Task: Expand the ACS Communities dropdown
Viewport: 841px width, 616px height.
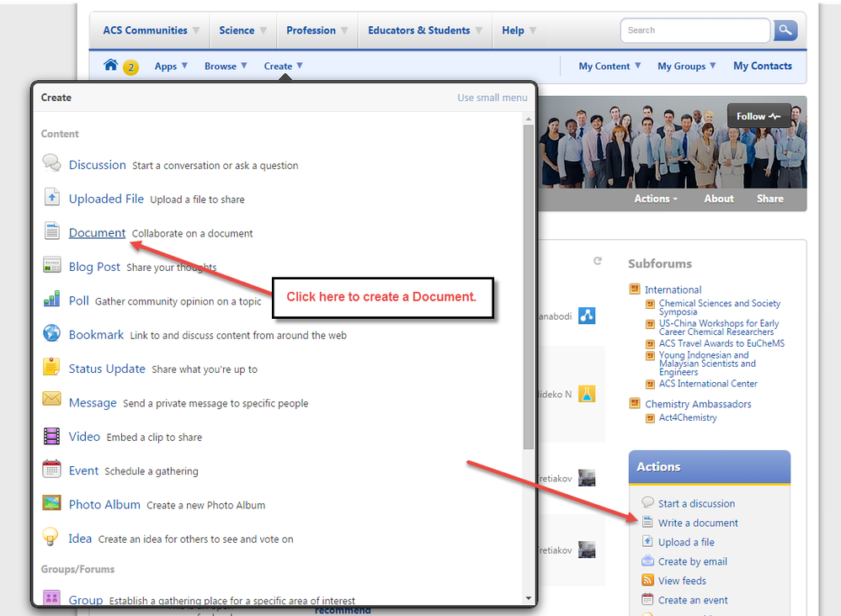Action: pos(152,30)
